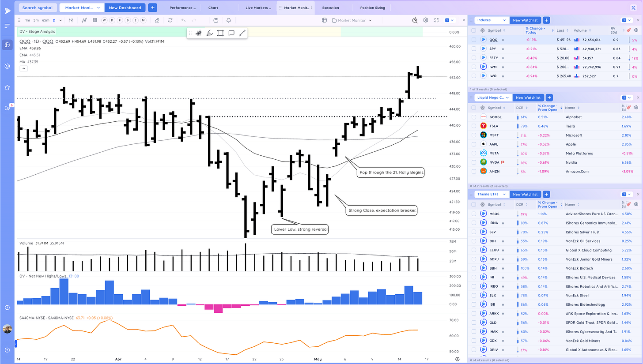The width and height of the screenshot is (643, 364).
Task: Open the Market Monitor dashboard dropdown
Action: point(82,8)
